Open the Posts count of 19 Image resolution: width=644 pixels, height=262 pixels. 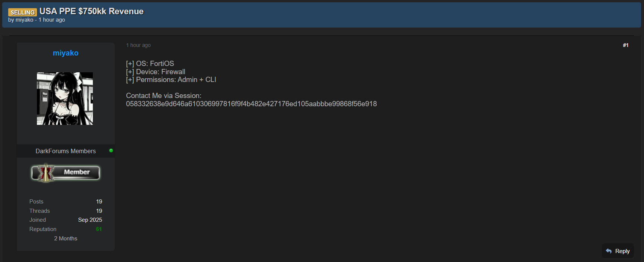[99, 202]
